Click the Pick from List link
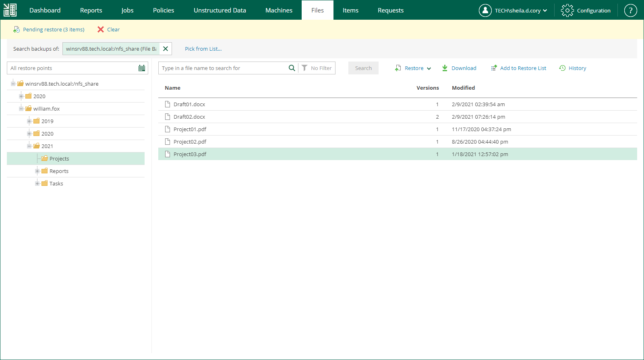This screenshot has width=644, height=360. [x=203, y=49]
